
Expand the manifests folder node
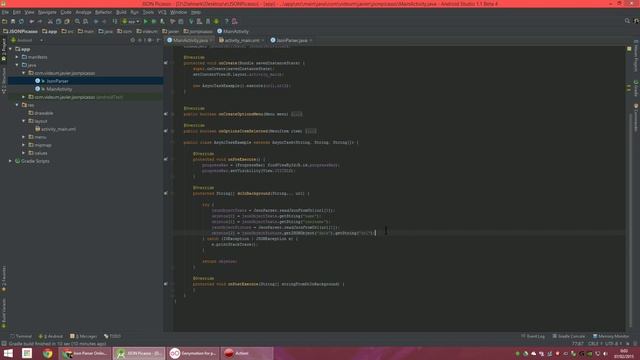[17, 57]
